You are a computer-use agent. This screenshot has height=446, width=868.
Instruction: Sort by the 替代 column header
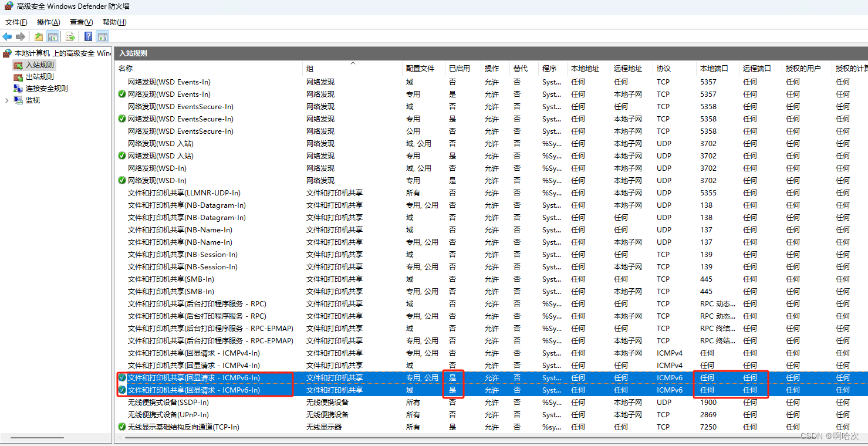[521, 69]
